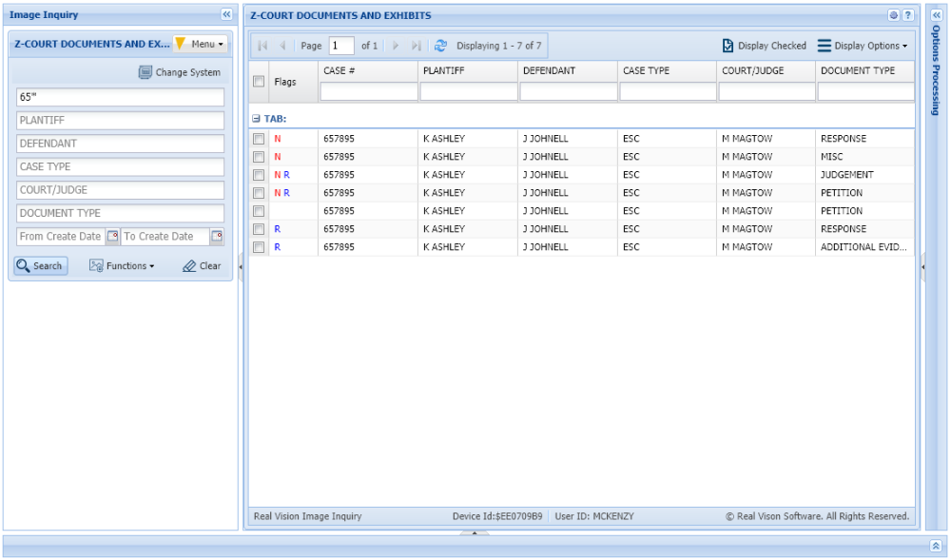
Task: Click the case number search field containing 65
Action: [x=120, y=97]
